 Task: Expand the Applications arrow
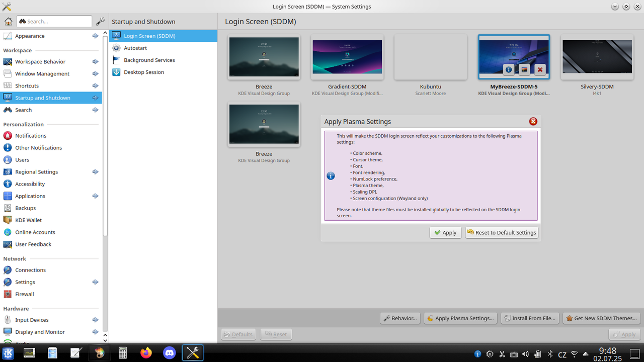click(x=95, y=196)
